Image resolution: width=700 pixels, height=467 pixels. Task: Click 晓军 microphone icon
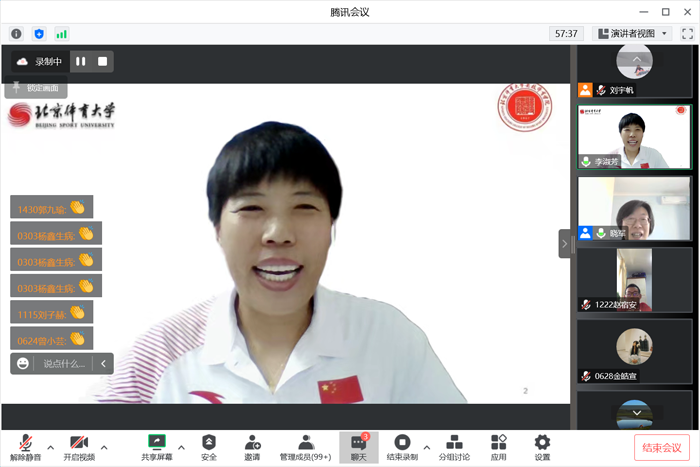601,233
